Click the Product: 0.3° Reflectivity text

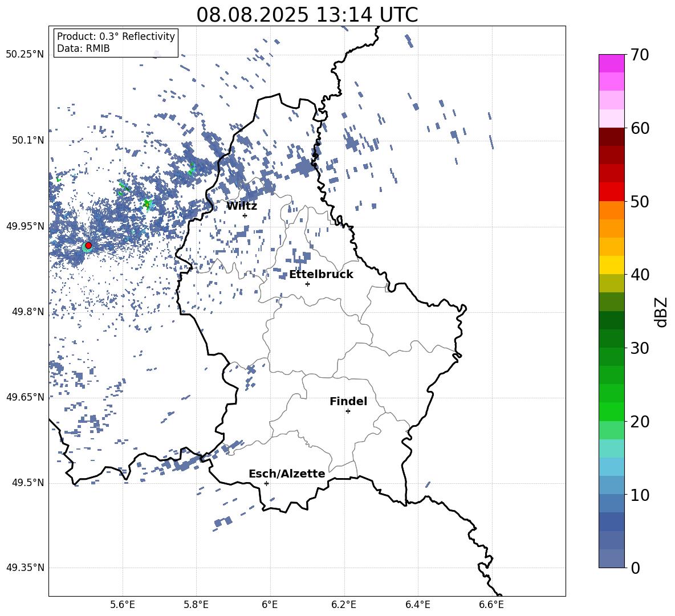tap(116, 36)
